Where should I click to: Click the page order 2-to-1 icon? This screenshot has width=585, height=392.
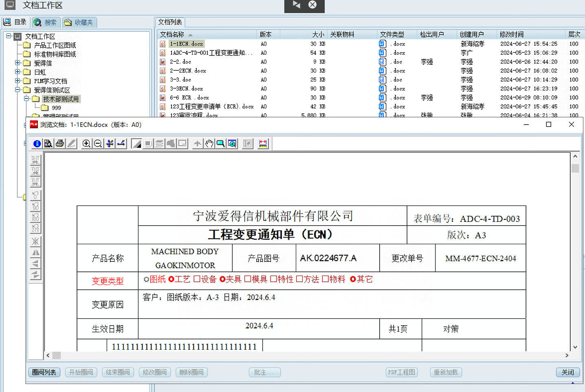35,160
